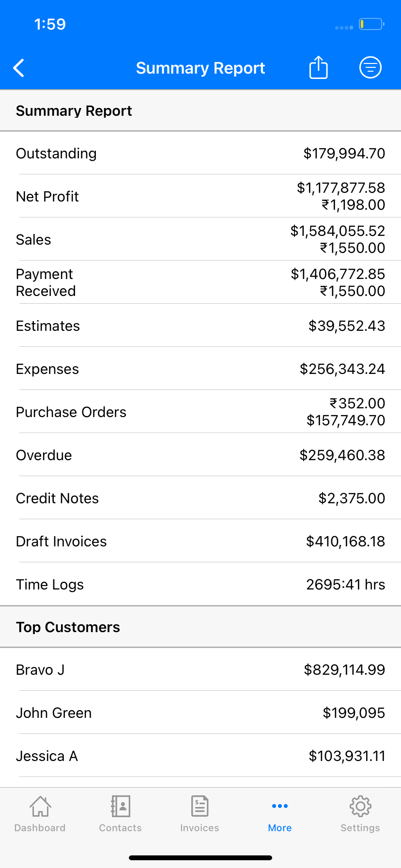
Task: Open top customer Bravo J
Action: click(x=200, y=669)
